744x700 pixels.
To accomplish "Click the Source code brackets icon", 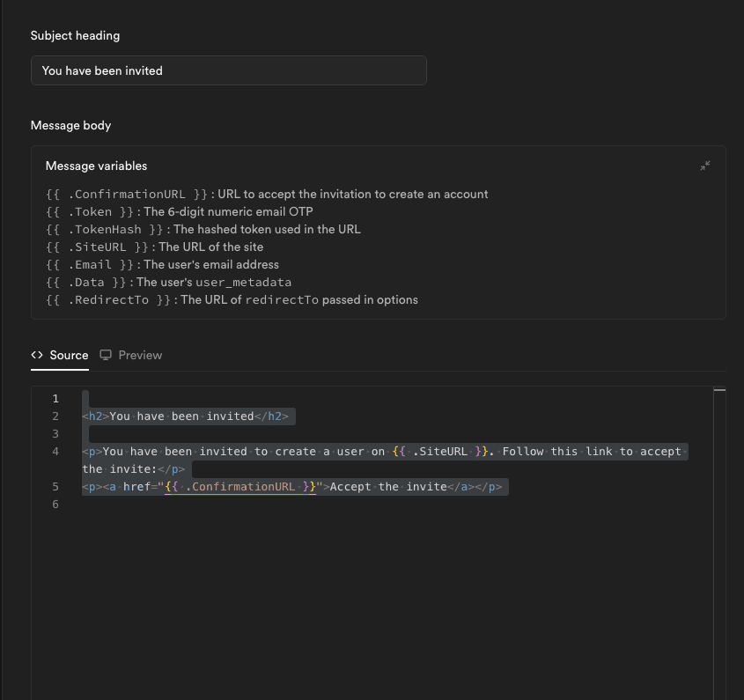I will click(x=37, y=355).
